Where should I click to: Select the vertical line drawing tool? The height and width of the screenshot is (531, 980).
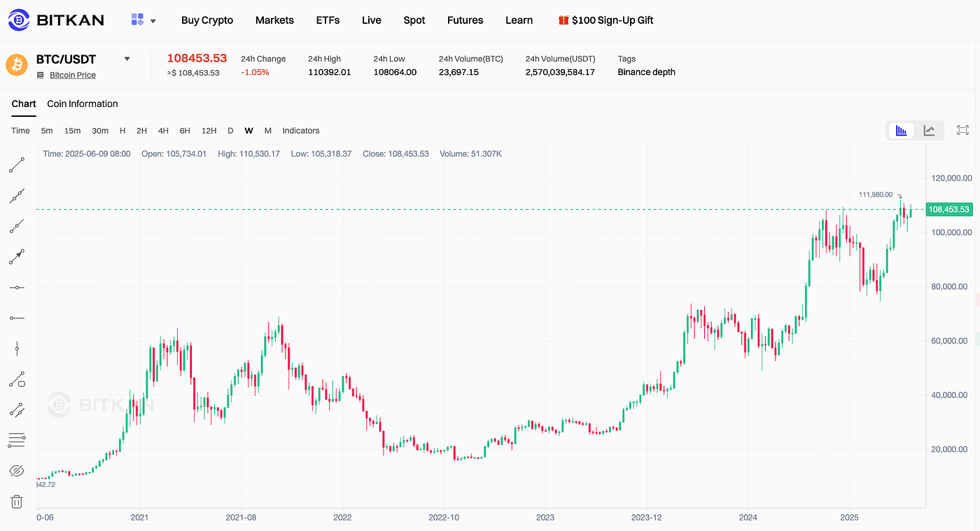pos(17,348)
